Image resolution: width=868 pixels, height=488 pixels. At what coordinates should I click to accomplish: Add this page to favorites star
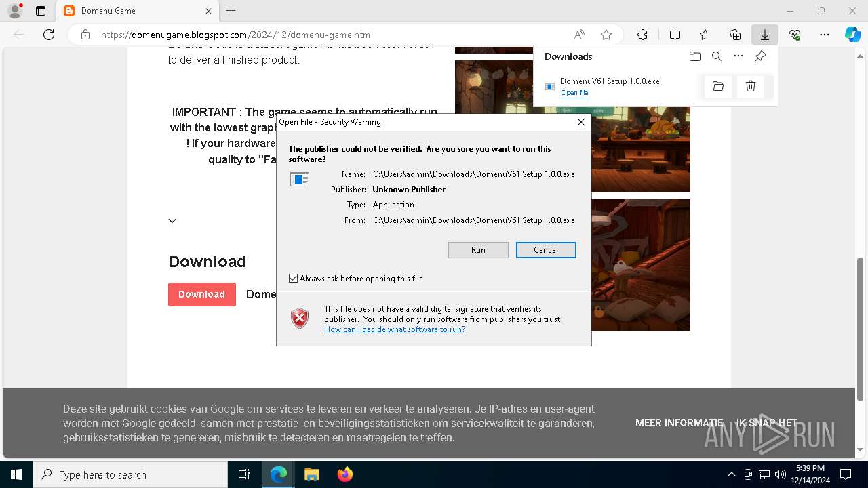[x=606, y=35]
